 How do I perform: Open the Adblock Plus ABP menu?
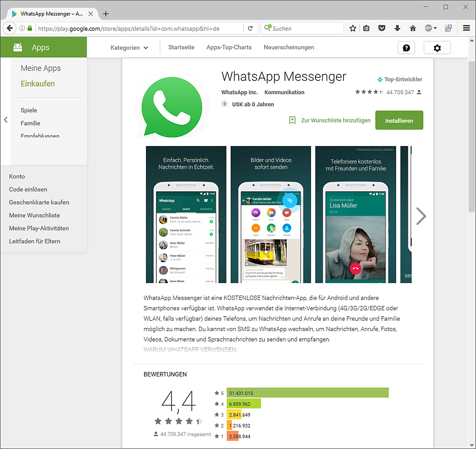pos(430,28)
